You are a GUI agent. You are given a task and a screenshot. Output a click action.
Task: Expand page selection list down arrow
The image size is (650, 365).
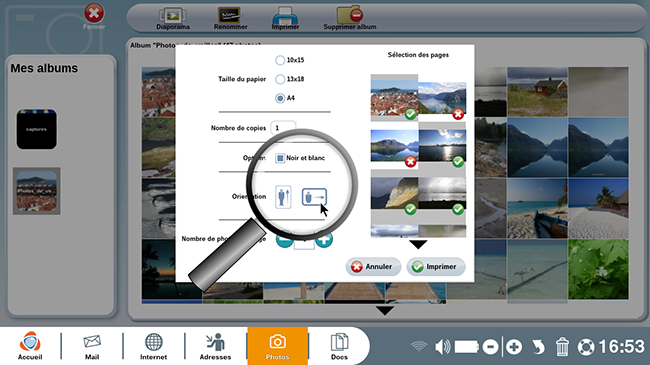[418, 245]
